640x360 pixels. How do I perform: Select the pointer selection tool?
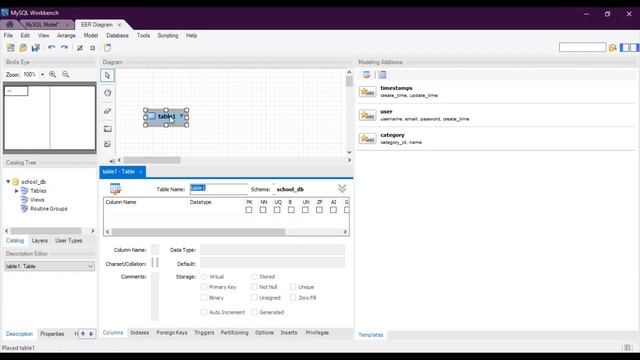[107, 75]
